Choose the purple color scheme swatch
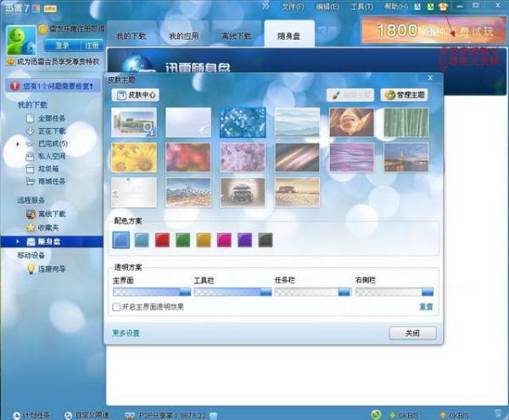Viewport: 509px width, 420px height. (x=245, y=240)
